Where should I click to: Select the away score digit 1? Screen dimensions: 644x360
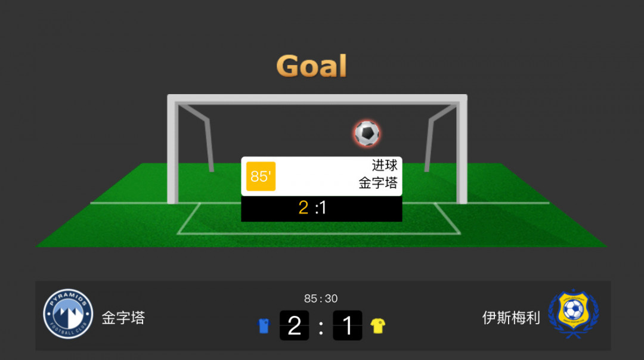(x=348, y=325)
